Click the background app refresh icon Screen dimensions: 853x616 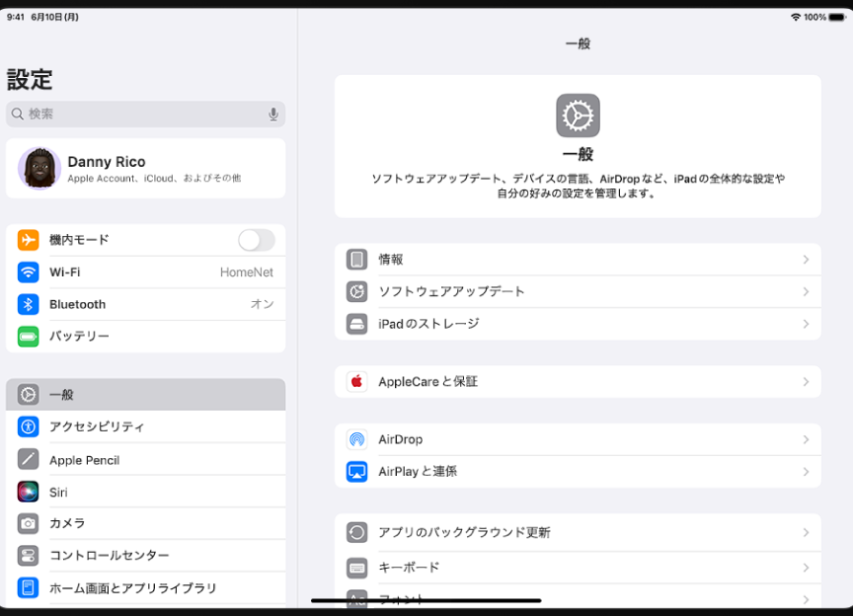pyautogui.click(x=356, y=532)
